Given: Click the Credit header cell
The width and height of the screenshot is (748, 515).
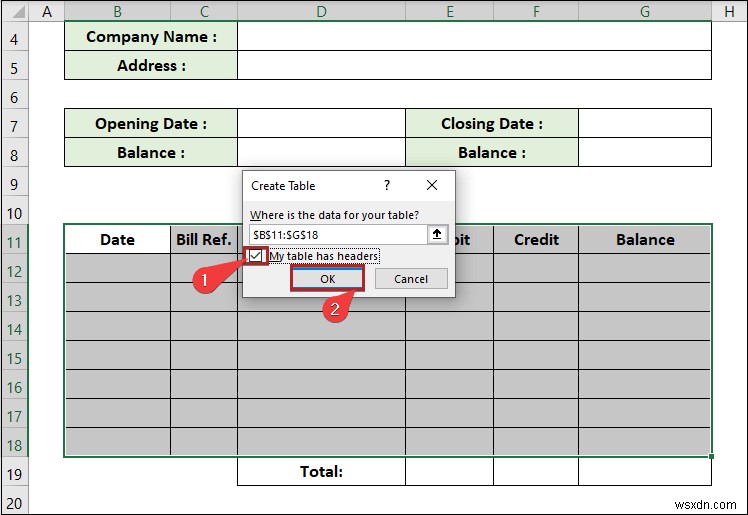Looking at the screenshot, I should click(x=536, y=239).
